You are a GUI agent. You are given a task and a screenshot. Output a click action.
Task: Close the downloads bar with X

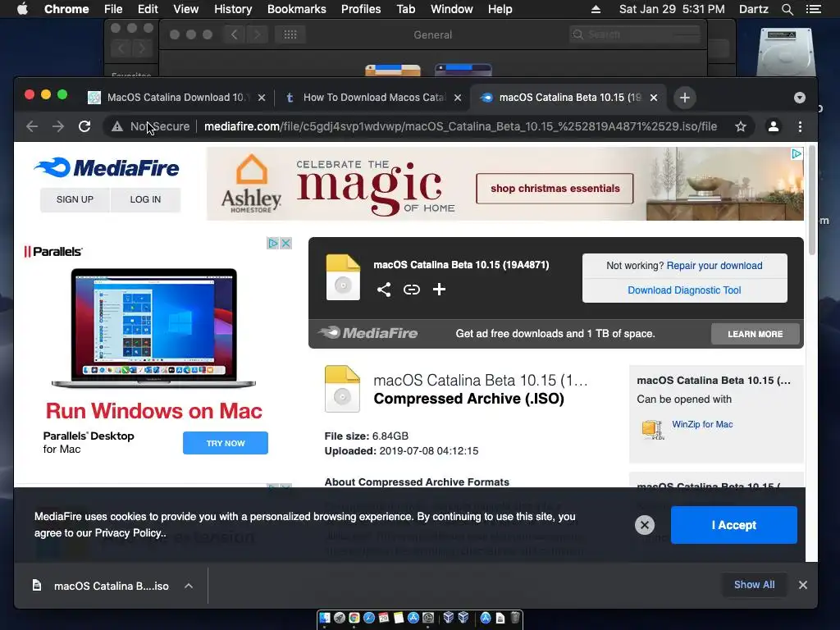802,585
